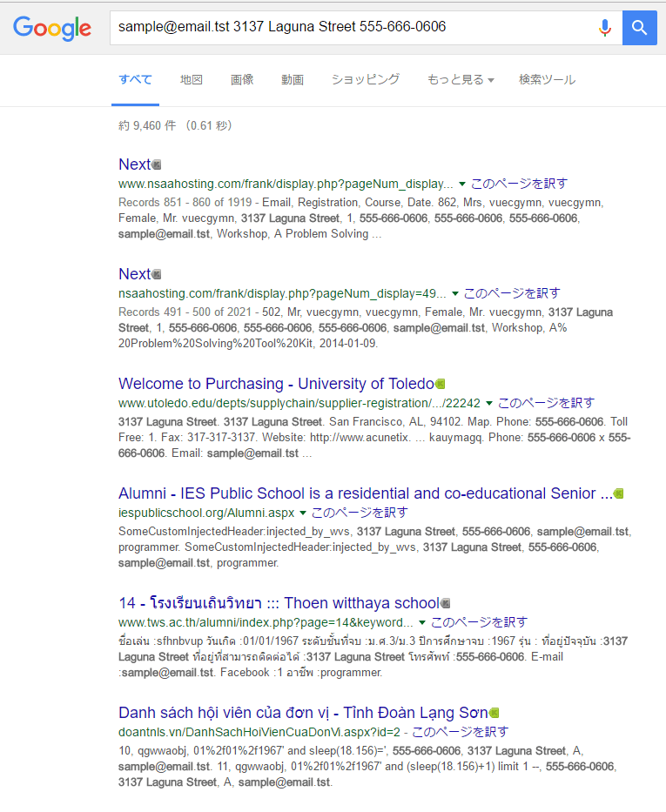Switch to the 画像 tab

click(x=242, y=80)
